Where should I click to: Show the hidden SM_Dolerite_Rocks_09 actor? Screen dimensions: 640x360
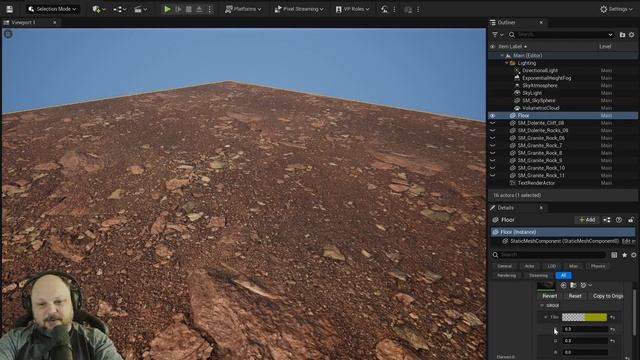coord(493,131)
